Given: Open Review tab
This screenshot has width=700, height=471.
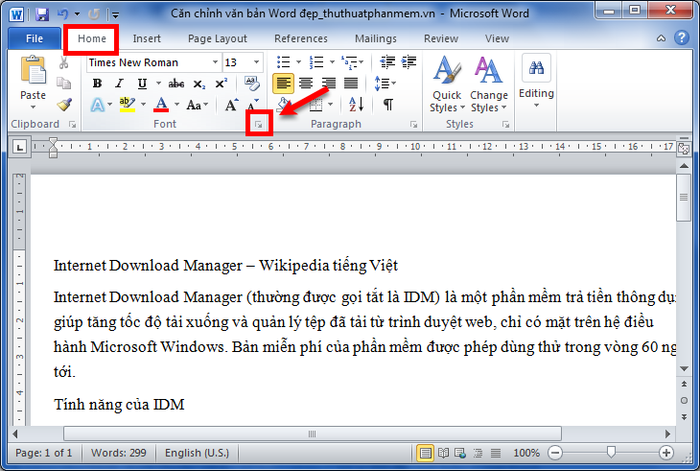Looking at the screenshot, I should click(x=441, y=39).
